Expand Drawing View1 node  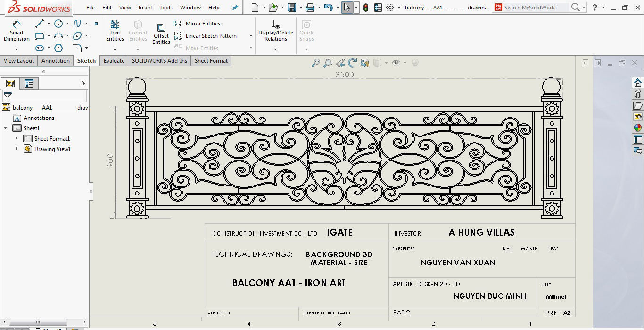click(x=17, y=149)
